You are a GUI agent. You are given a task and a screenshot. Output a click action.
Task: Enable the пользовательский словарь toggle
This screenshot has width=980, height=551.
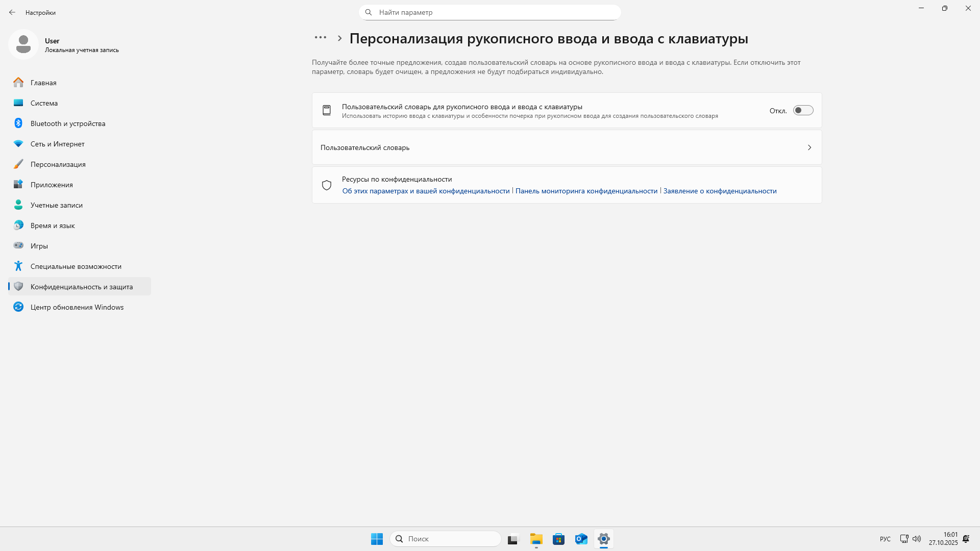click(803, 110)
